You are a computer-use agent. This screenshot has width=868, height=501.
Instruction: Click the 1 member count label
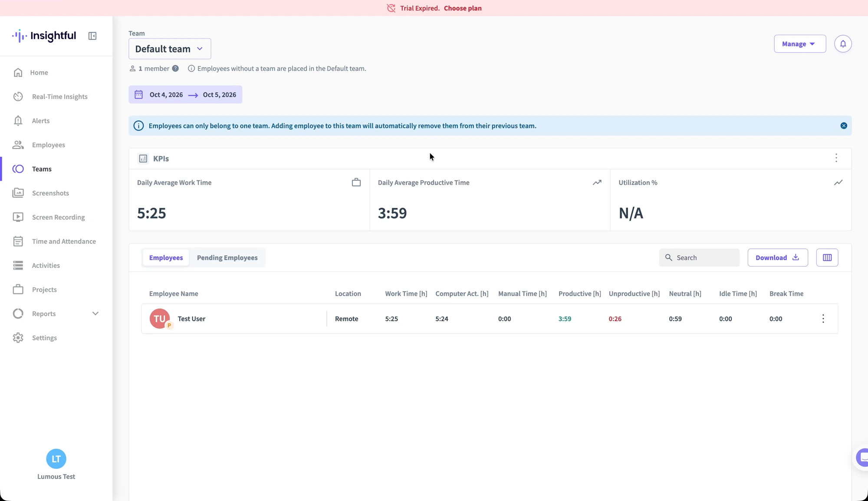pyautogui.click(x=154, y=69)
